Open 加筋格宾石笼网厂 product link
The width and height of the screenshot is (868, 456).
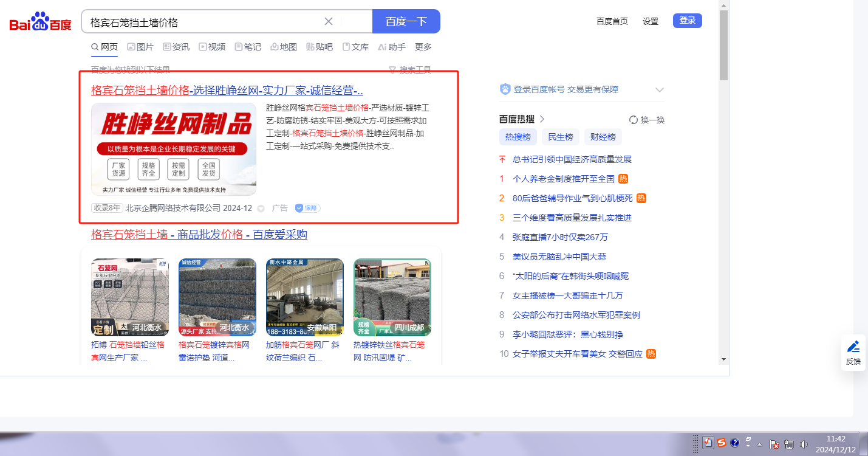click(x=302, y=351)
